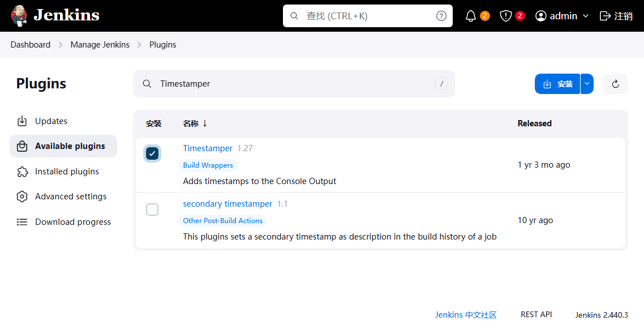Open the REST API footer link
Viewport: 644px width, 333px height.
tap(536, 314)
